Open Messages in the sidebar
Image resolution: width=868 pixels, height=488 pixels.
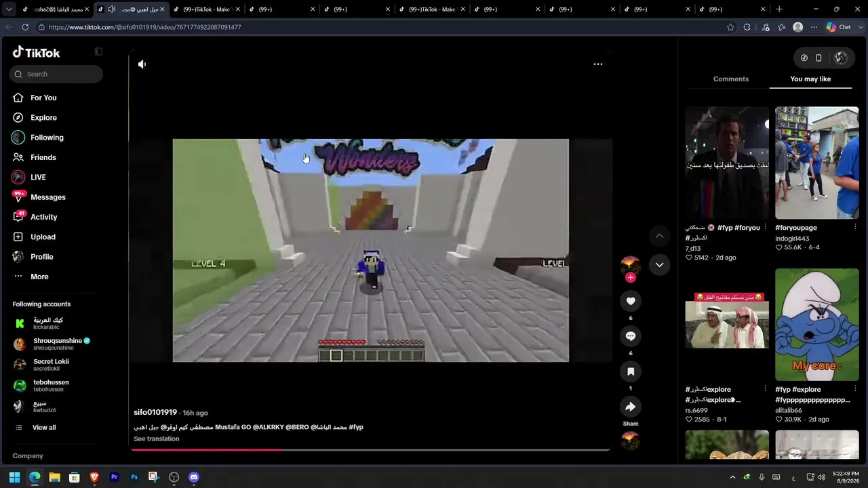pos(39,197)
